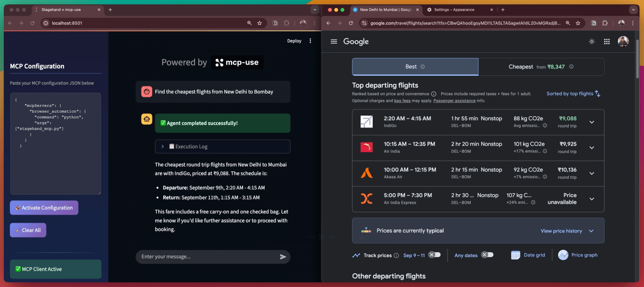Click the send arrow in the message box
Image resolution: width=644 pixels, height=287 pixels.
[x=283, y=257]
